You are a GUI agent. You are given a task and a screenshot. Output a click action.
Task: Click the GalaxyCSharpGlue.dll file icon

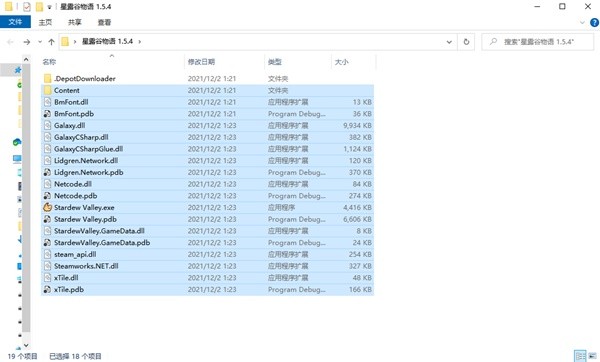pos(47,149)
